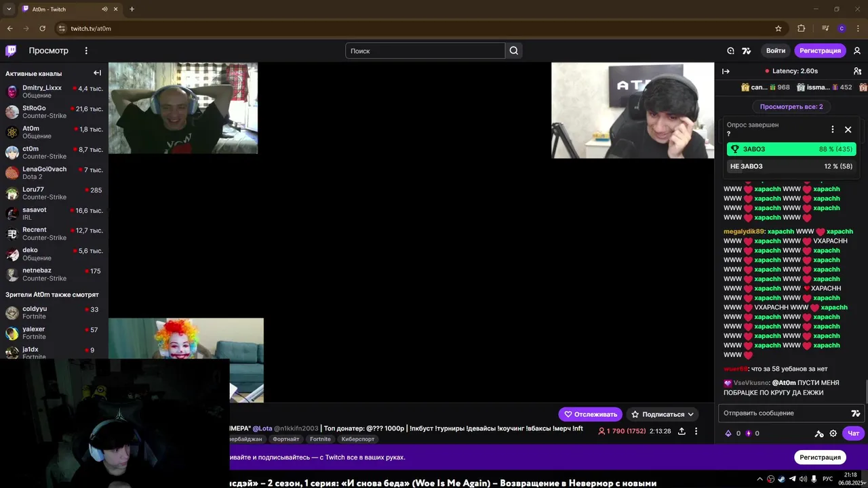
Task: Click Регистрация in the purple banner
Action: [x=820, y=457]
